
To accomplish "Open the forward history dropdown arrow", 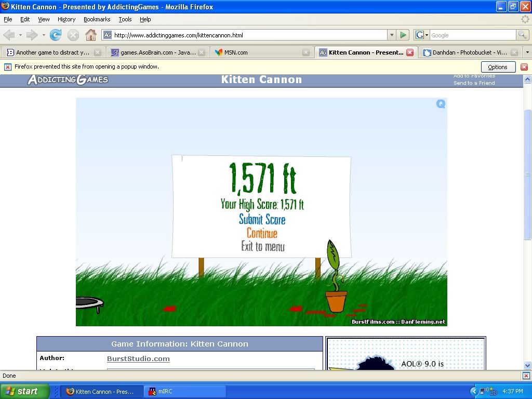I will 44,35.
